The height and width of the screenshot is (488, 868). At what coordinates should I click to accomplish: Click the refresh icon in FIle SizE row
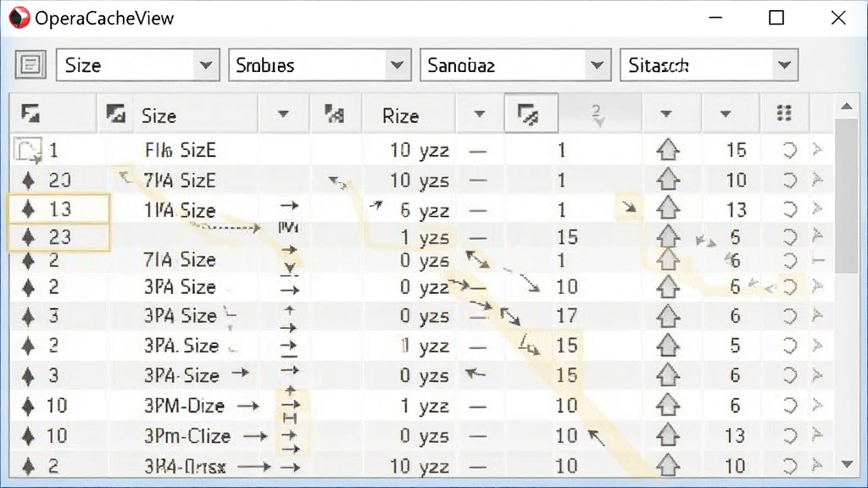tap(789, 150)
